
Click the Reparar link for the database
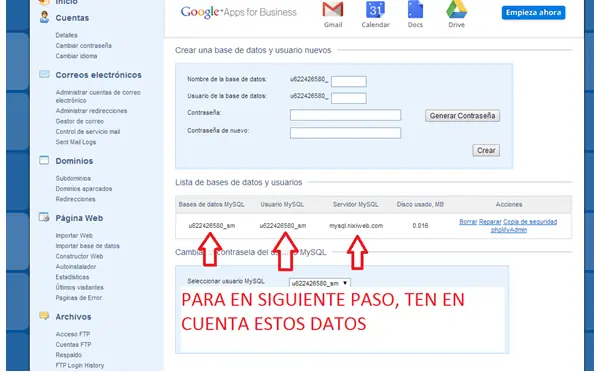490,222
